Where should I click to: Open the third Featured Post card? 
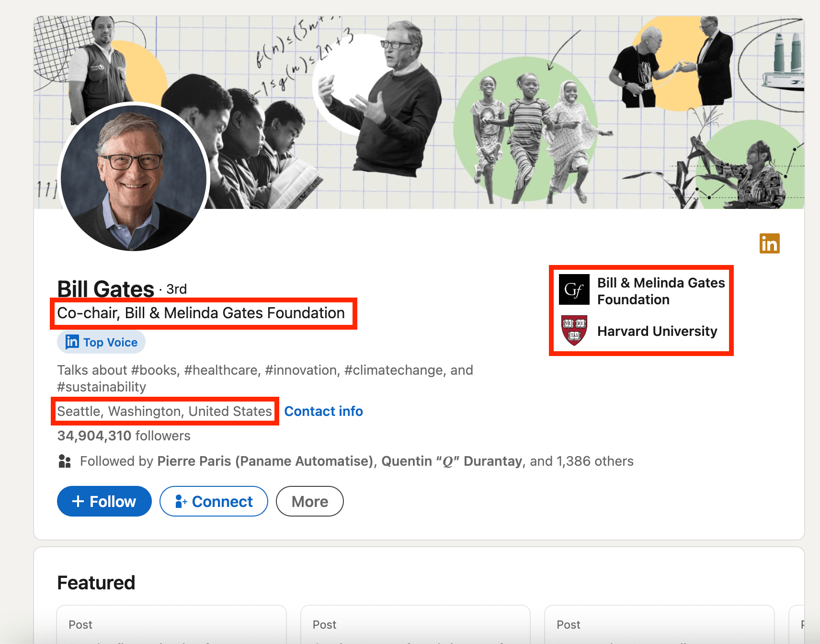pos(659,624)
